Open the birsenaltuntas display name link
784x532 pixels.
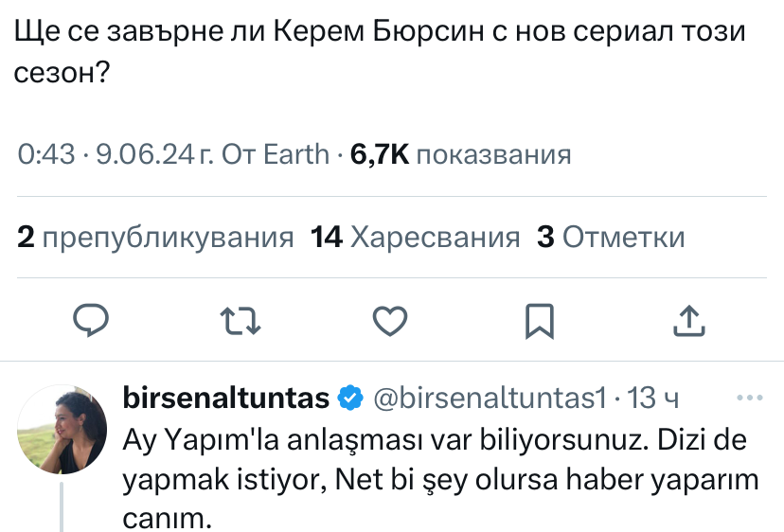pos(226,399)
